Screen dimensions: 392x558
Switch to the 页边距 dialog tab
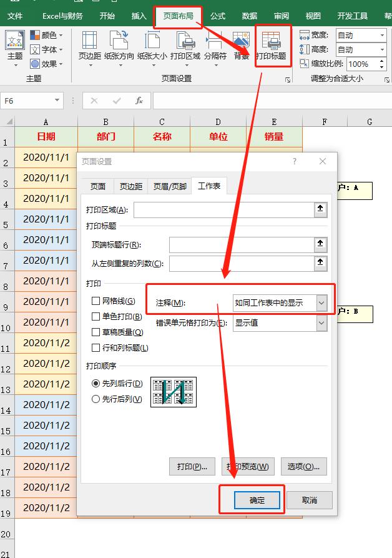131,186
